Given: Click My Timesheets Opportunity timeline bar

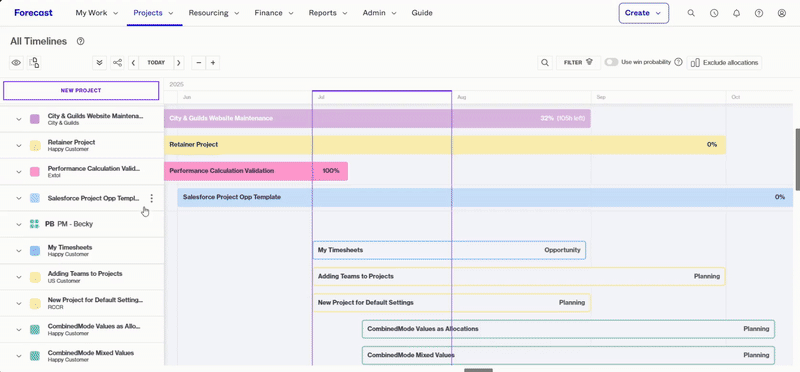Looking at the screenshot, I should click(x=449, y=250).
